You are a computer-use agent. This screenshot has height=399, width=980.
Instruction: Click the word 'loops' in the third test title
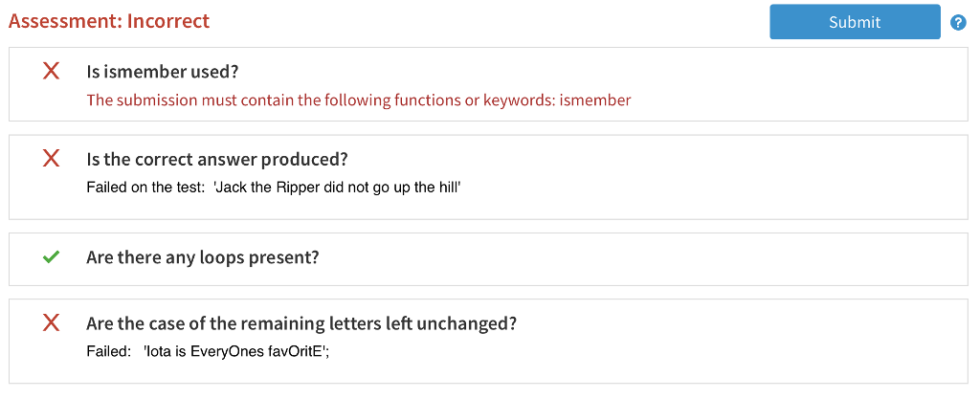pyautogui.click(x=220, y=257)
